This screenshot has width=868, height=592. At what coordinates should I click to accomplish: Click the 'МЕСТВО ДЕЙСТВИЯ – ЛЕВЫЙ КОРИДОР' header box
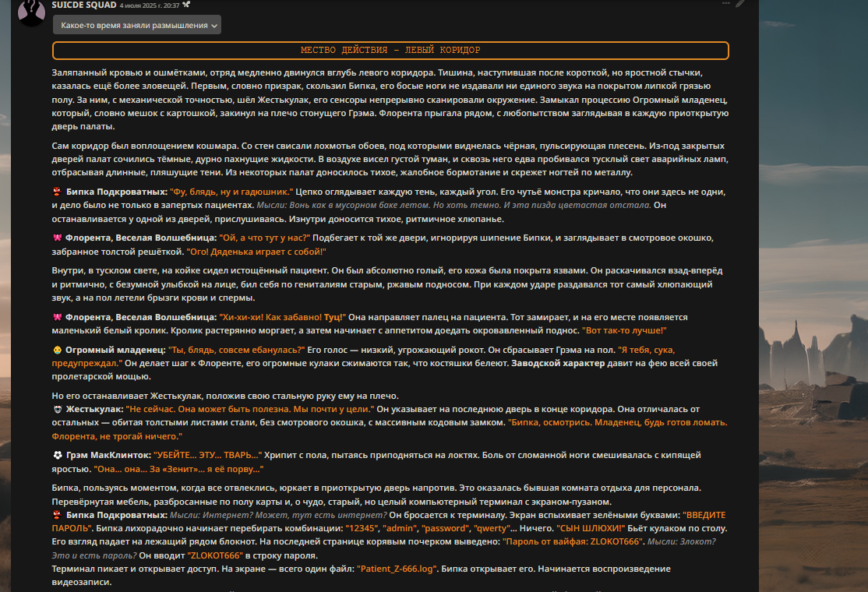pyautogui.click(x=390, y=51)
